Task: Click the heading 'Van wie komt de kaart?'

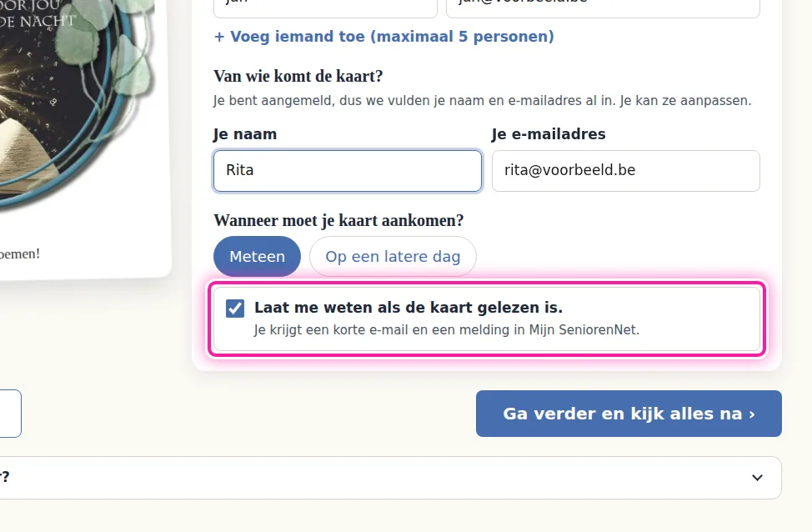Action: 298,76
